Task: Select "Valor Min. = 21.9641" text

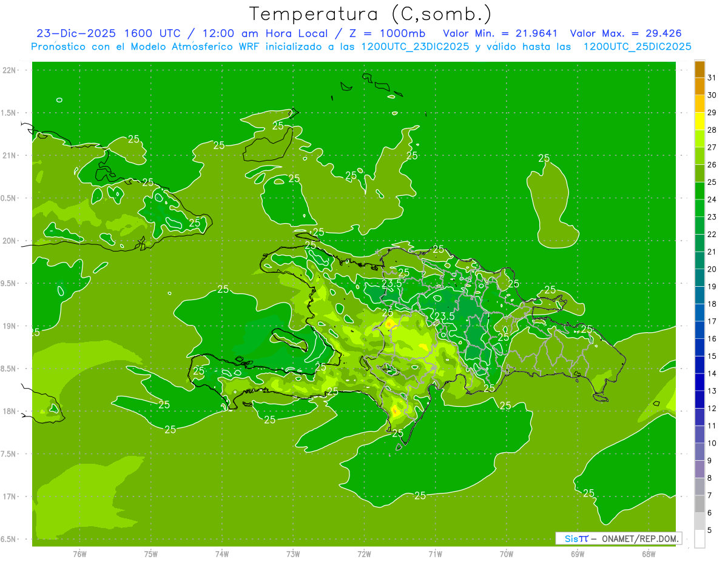Action: [500, 33]
